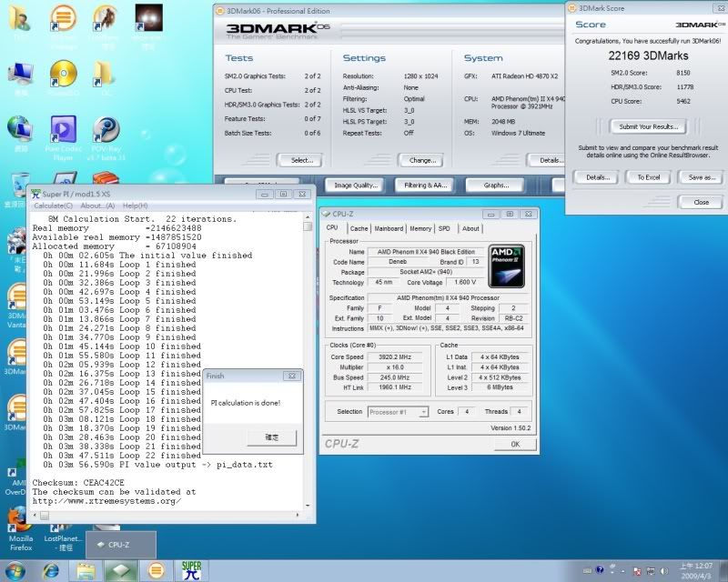Image resolution: width=728 pixels, height=582 pixels.
Task: Open the Network desktop icon
Action: tap(20, 129)
